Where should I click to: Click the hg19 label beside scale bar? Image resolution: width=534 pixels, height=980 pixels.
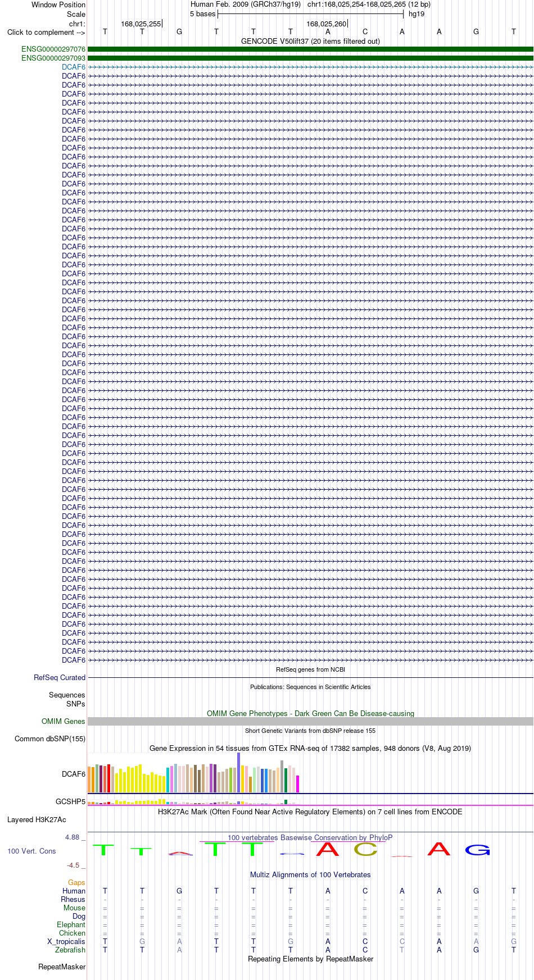pos(417,14)
